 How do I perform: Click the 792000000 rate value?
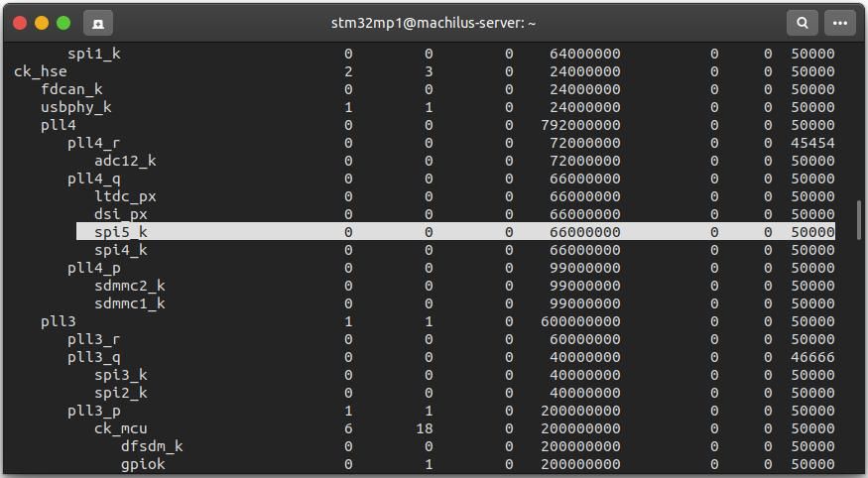click(x=580, y=125)
